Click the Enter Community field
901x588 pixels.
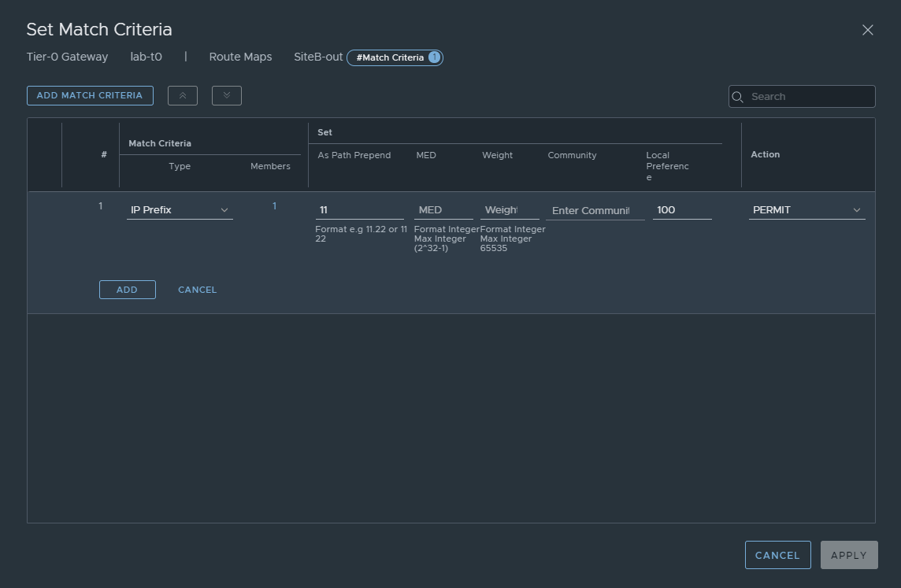[x=595, y=211]
